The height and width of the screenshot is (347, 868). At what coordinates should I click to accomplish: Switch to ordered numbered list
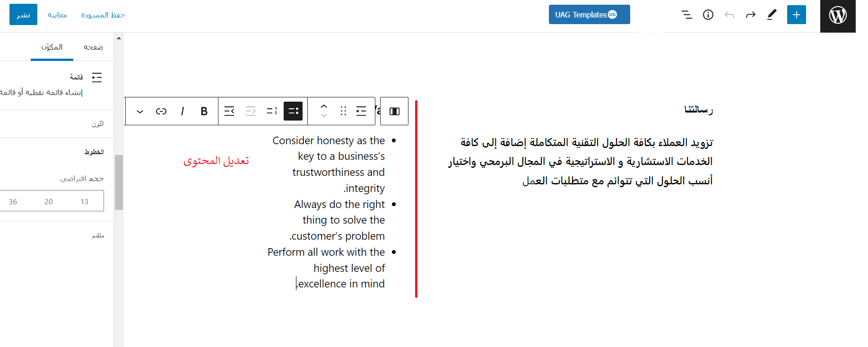272,111
